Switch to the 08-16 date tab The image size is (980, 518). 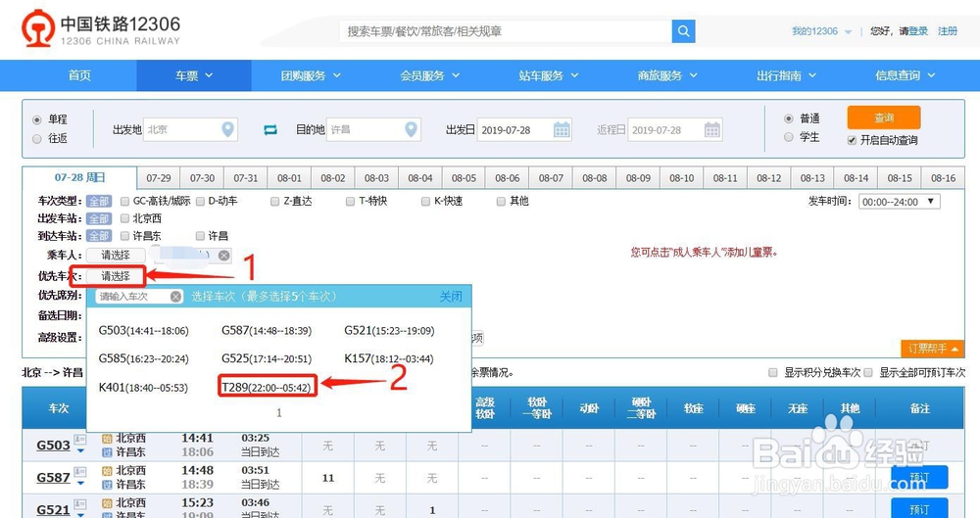[x=943, y=178]
